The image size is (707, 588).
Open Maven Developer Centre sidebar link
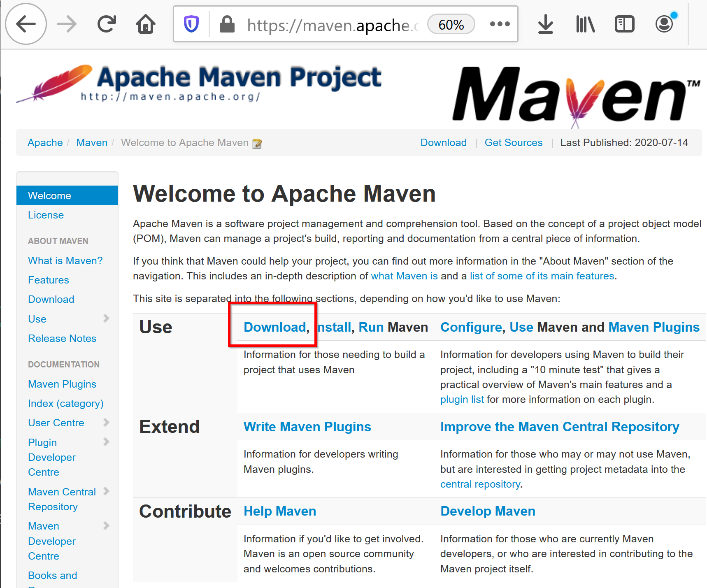coord(51,541)
